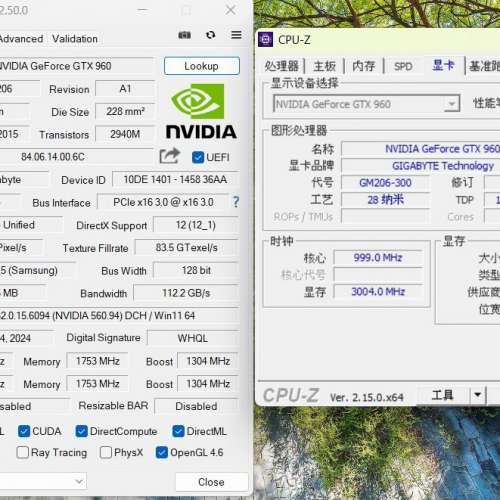Click the Transistors 2940M value
The height and width of the screenshot is (500, 500).
tap(125, 134)
